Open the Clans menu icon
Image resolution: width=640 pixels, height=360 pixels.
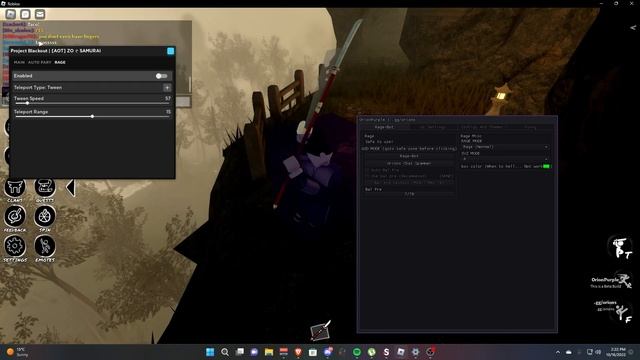tap(15, 187)
